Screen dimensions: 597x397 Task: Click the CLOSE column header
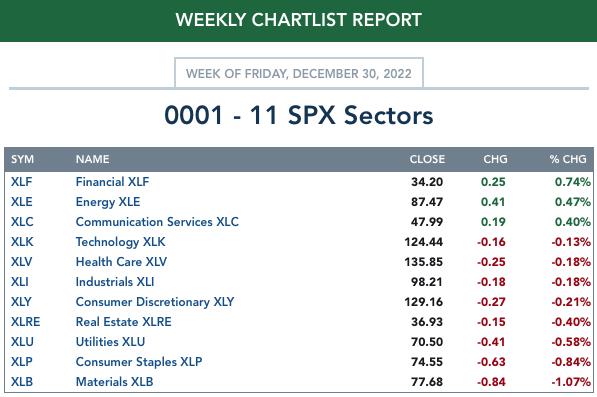click(427, 159)
